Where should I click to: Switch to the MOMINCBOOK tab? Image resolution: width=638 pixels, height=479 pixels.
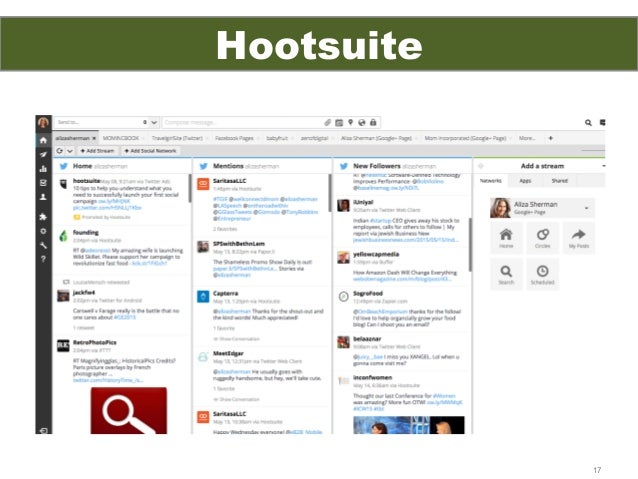pos(121,138)
